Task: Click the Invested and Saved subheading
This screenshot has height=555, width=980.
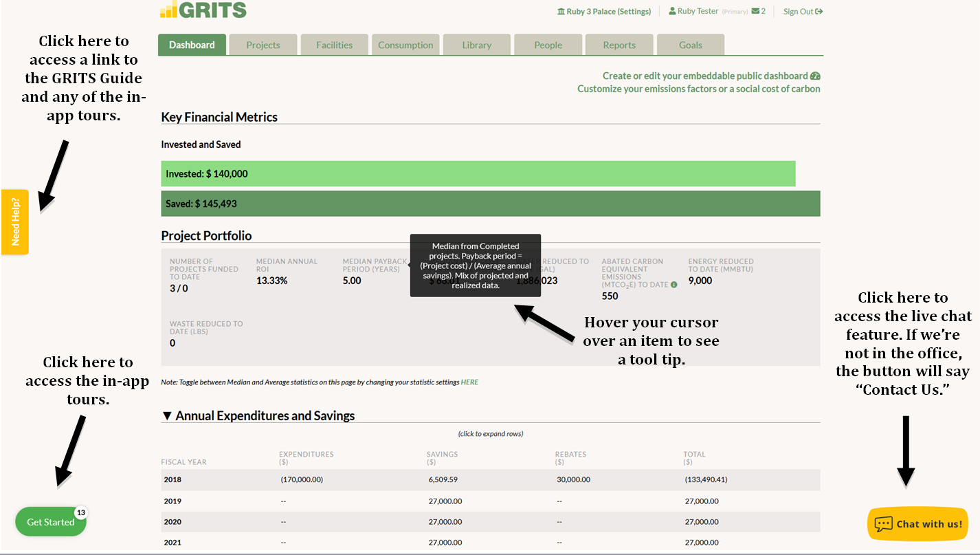Action: (x=201, y=144)
